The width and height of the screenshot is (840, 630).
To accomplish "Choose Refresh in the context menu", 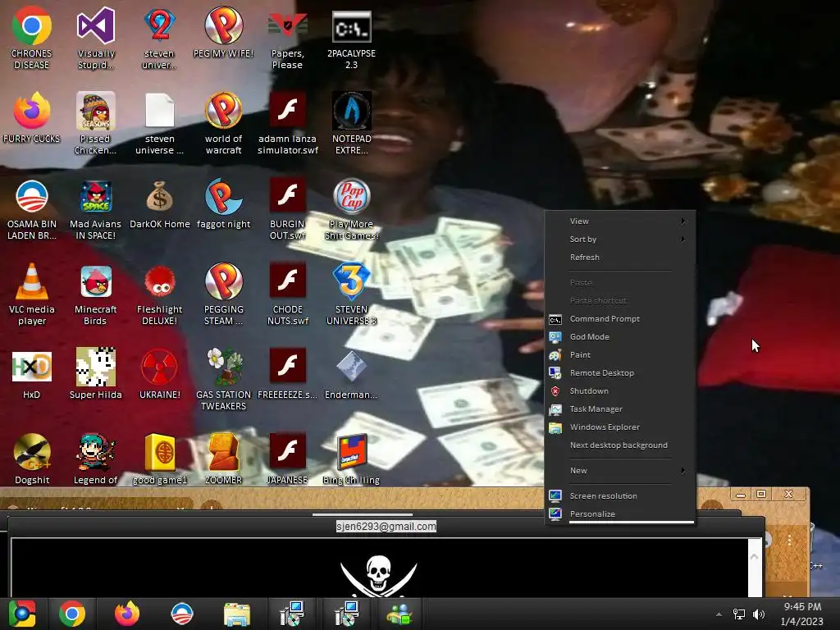I will coord(620,257).
